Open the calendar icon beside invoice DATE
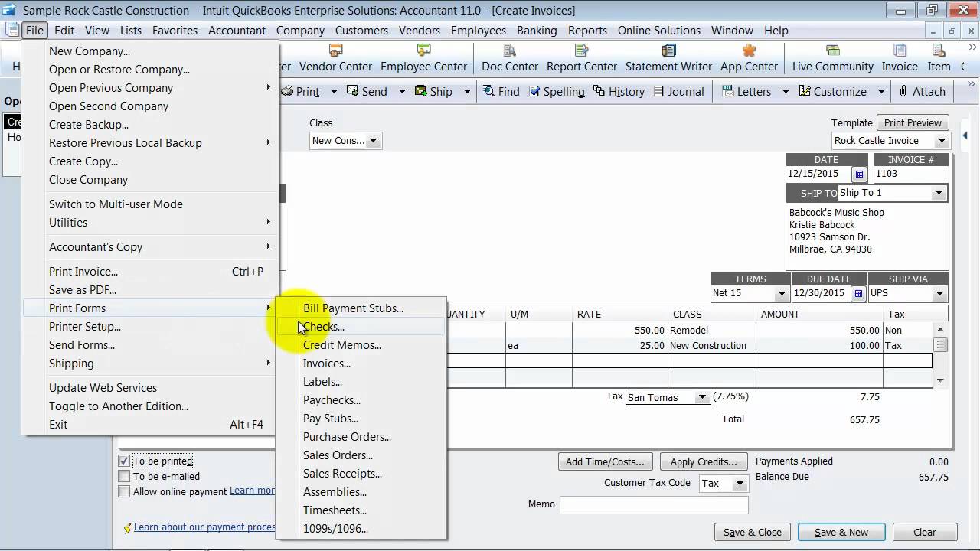980x551 pixels. click(x=859, y=174)
